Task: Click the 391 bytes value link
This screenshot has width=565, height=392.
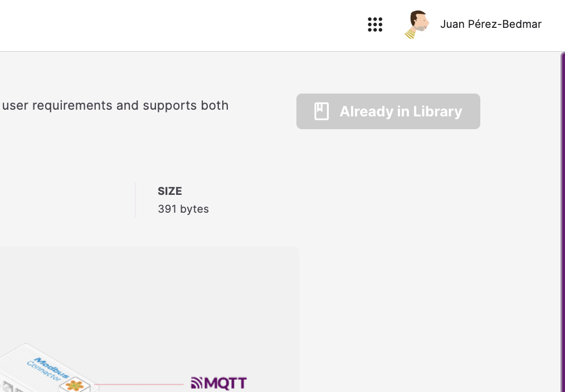Action: point(183,209)
